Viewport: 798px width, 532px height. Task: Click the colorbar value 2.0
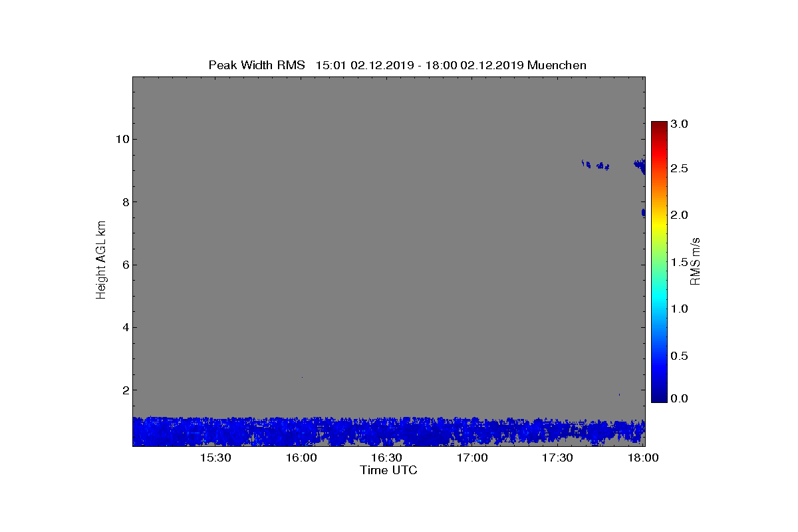pyautogui.click(x=679, y=215)
